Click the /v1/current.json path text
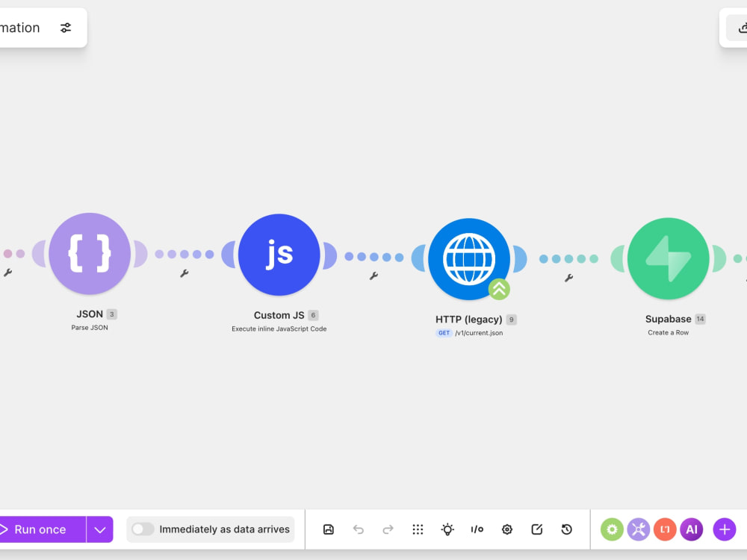 479,333
